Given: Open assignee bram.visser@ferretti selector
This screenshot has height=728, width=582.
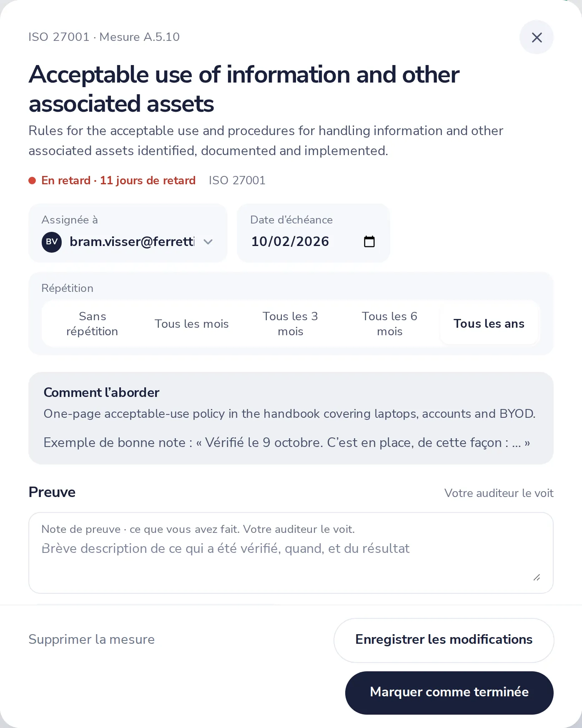Looking at the screenshot, I should point(128,242).
